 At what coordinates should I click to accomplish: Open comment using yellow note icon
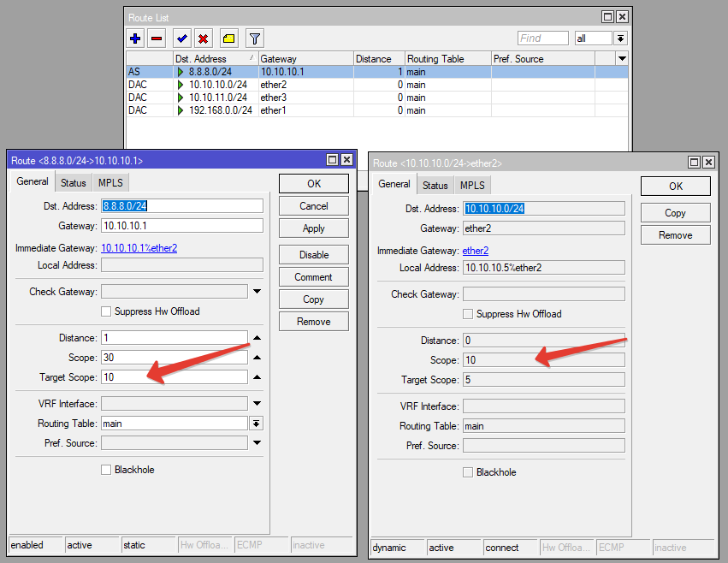point(228,39)
